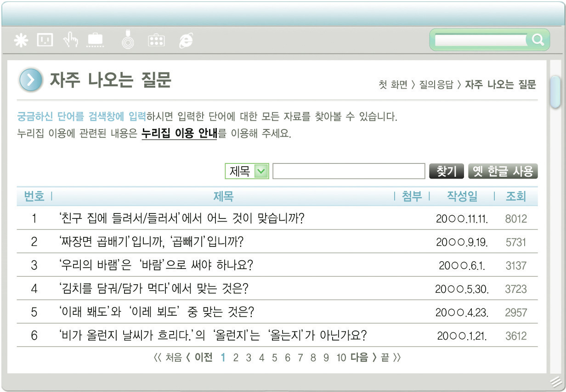Open the 제목 search category dropdown

[x=260, y=172]
